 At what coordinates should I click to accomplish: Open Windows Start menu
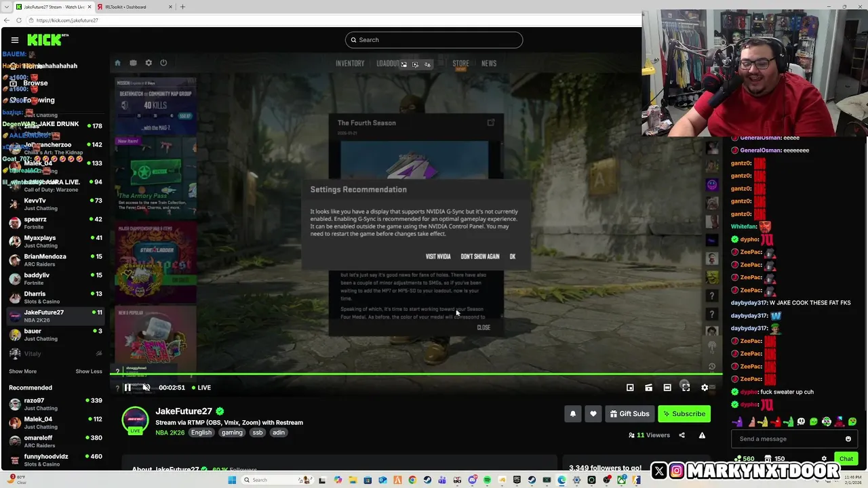(232, 480)
